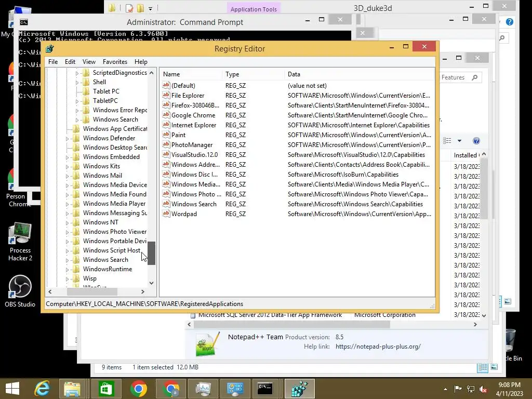This screenshot has height=399, width=532.
Task: Open the Store app from the taskbar
Action: (106, 389)
